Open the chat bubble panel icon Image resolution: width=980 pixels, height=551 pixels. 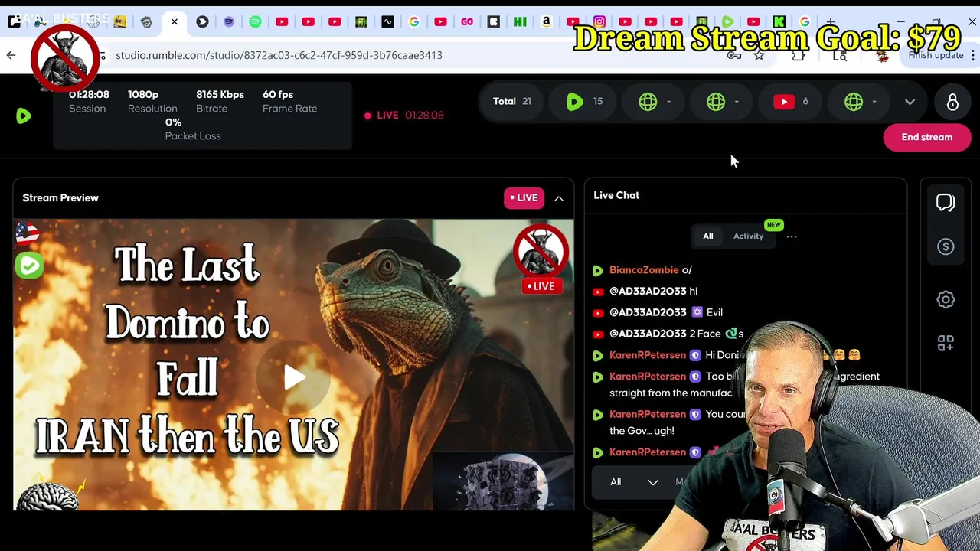[x=946, y=202]
